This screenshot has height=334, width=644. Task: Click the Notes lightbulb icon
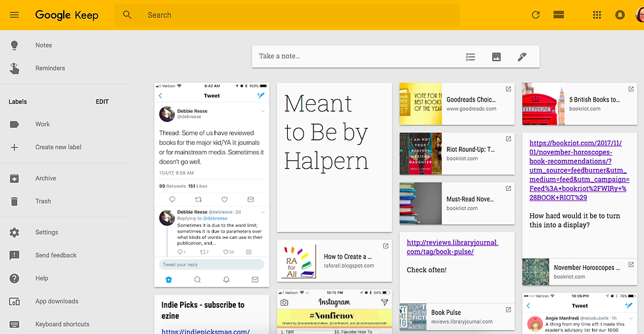point(14,45)
